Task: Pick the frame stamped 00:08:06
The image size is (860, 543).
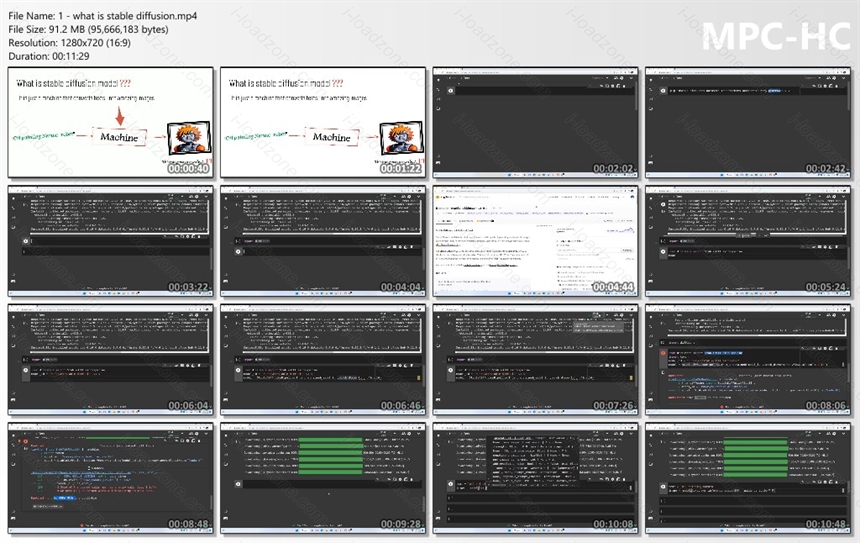Action: (748, 359)
